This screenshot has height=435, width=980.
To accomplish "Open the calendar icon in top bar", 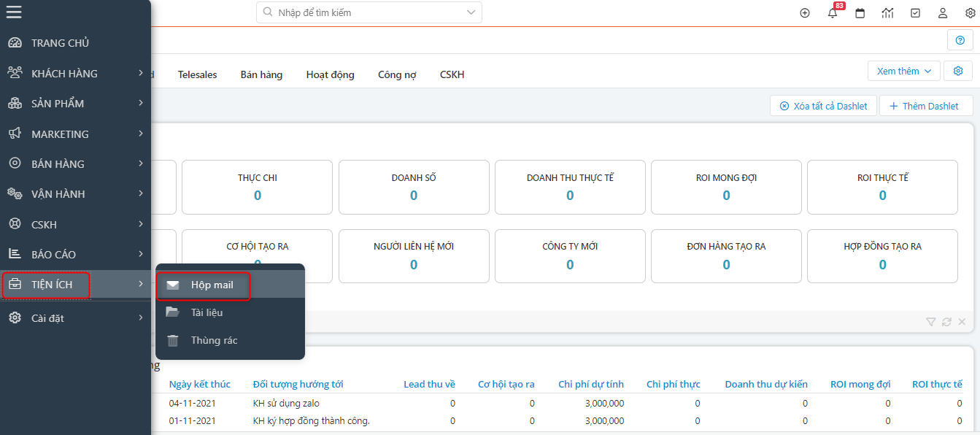I will click(x=860, y=13).
